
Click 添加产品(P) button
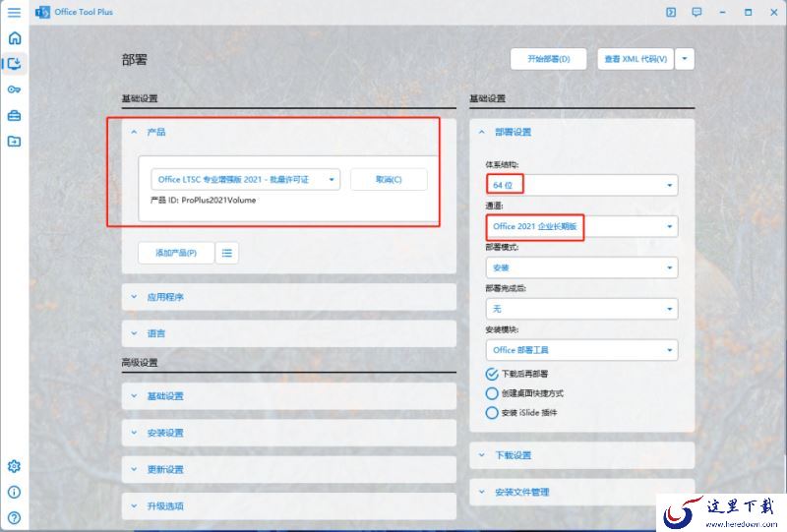tap(176, 253)
